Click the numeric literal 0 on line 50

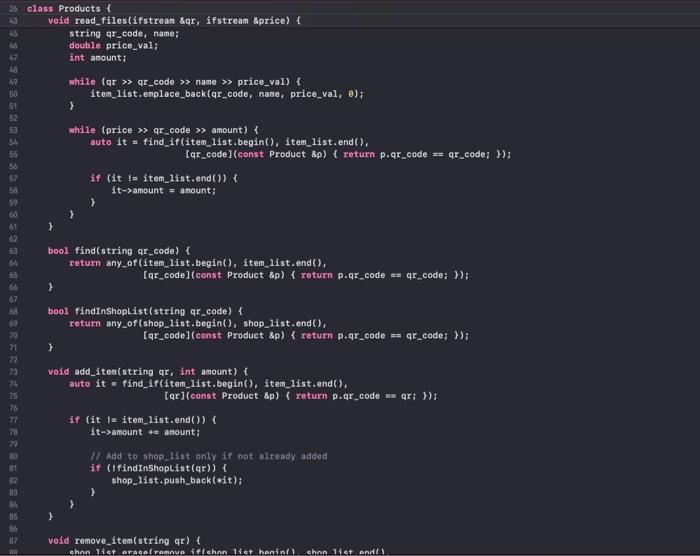(351, 94)
